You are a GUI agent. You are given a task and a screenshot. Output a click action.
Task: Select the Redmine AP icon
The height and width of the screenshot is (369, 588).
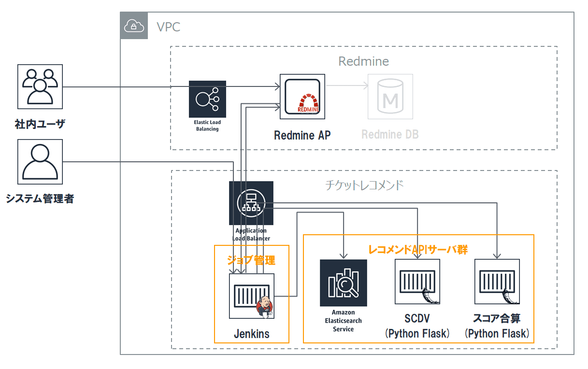click(302, 97)
